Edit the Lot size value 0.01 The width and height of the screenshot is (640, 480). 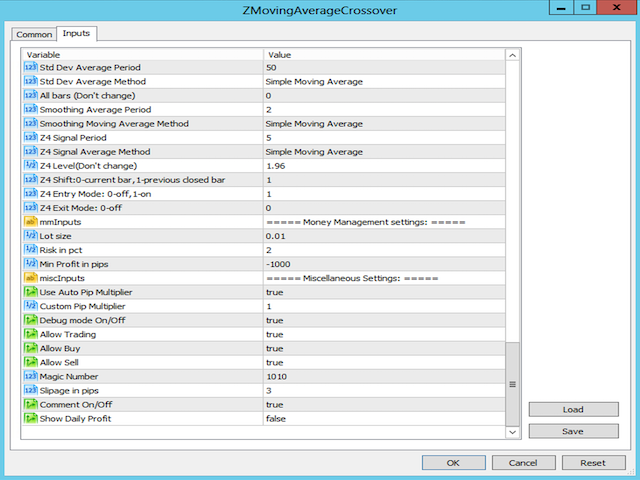[384, 236]
